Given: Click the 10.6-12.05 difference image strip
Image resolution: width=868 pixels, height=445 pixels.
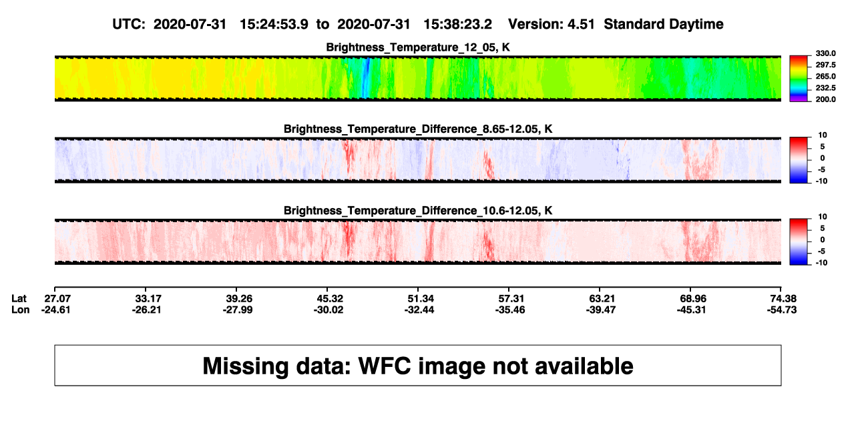Looking at the screenshot, I should coord(418,242).
